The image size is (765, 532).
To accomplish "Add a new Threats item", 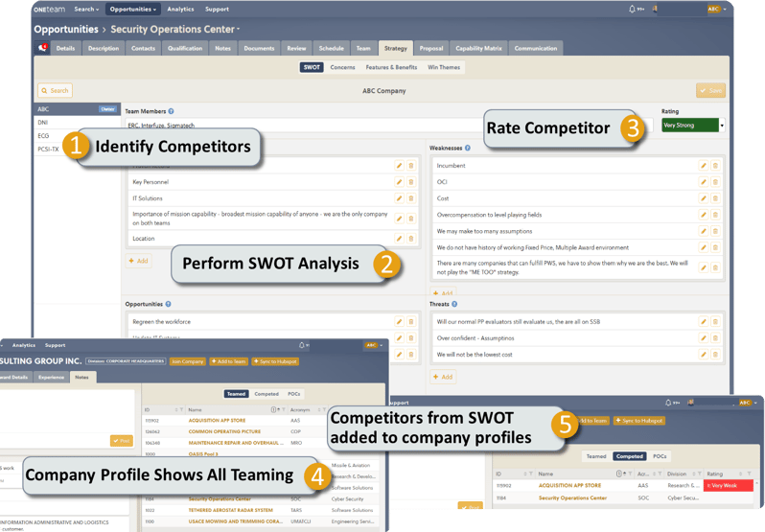I will (x=443, y=377).
